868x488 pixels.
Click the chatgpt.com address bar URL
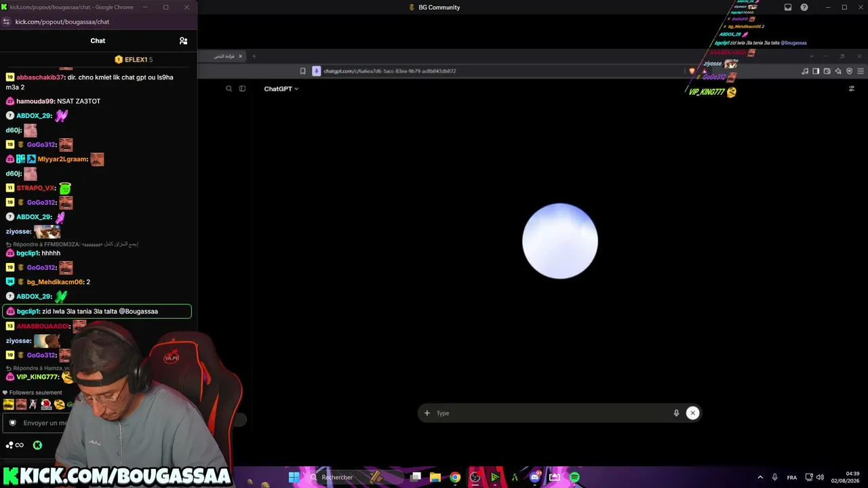tap(389, 71)
